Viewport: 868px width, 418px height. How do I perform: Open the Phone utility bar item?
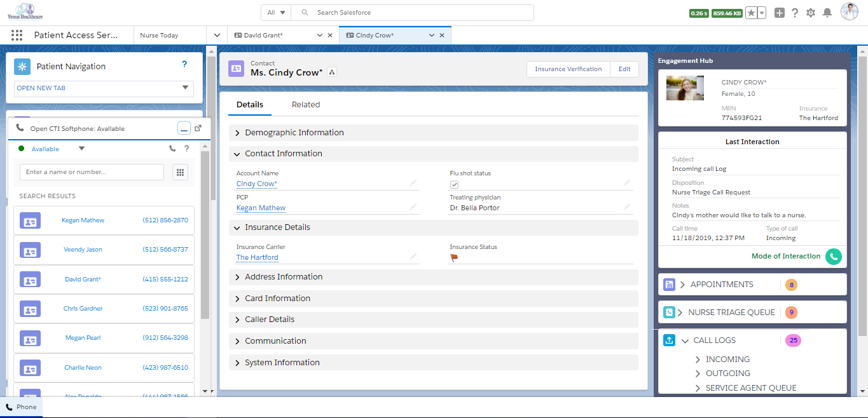[21, 407]
